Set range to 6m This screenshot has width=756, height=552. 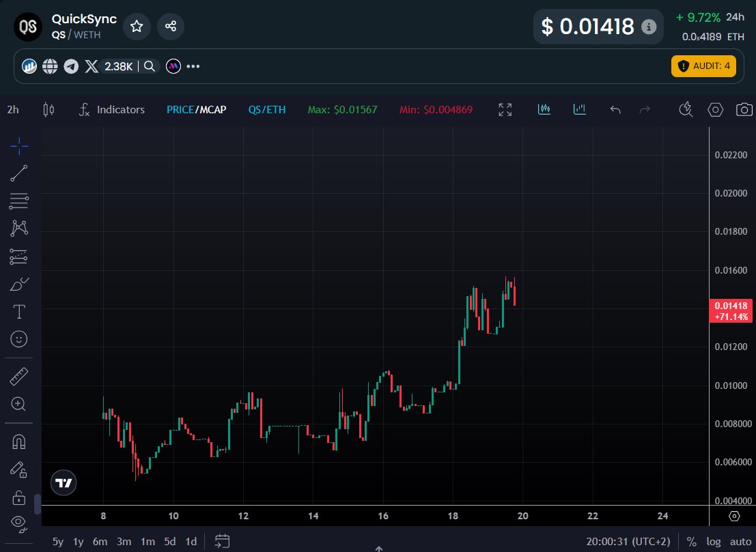(x=100, y=541)
